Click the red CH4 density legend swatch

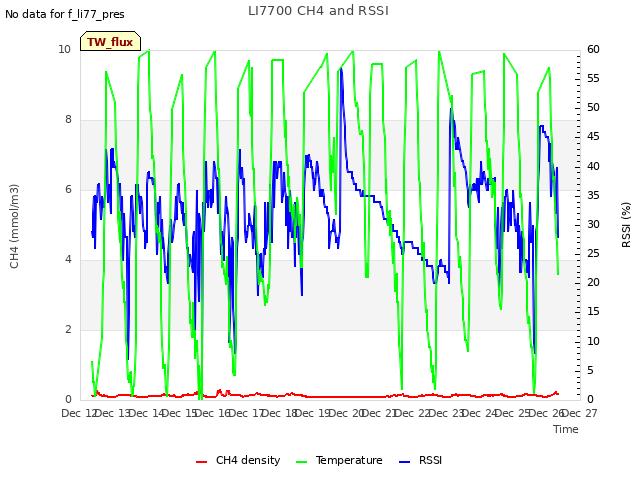pyautogui.click(x=202, y=462)
